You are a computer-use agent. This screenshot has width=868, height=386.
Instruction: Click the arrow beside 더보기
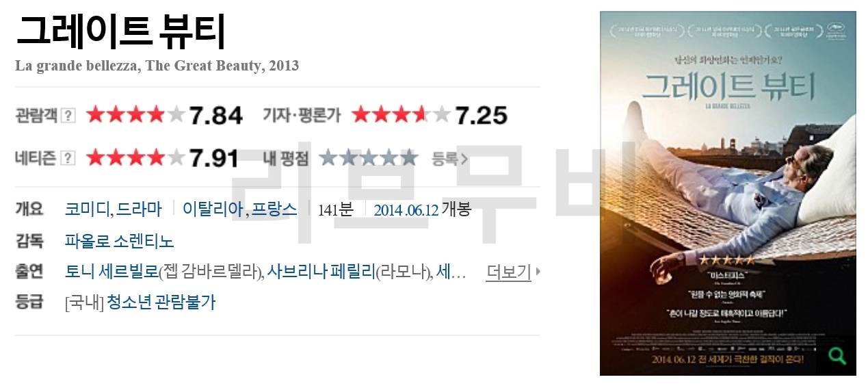tap(538, 272)
